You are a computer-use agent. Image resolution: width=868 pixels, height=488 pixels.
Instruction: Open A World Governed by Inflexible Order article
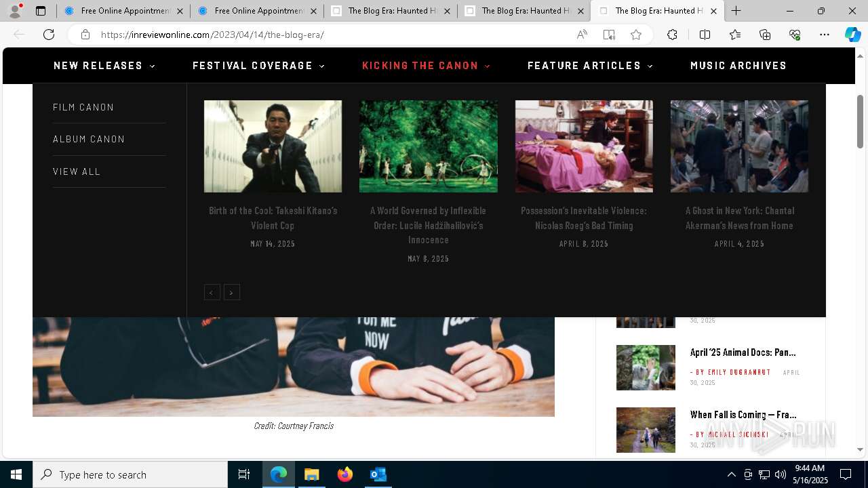click(428, 225)
